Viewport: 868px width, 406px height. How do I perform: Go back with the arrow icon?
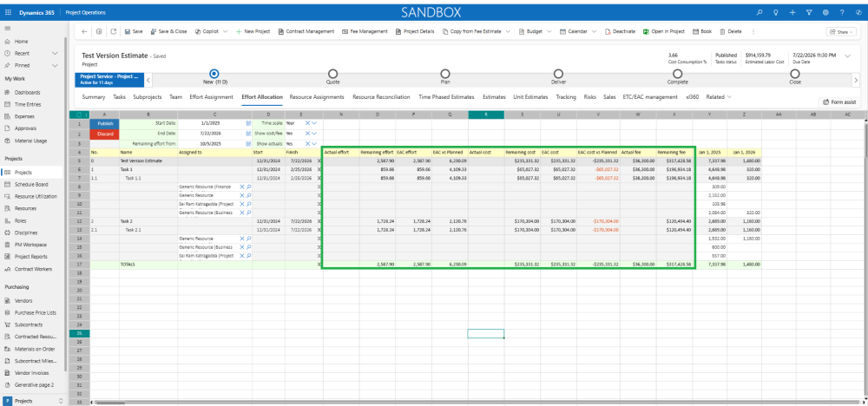84,31
